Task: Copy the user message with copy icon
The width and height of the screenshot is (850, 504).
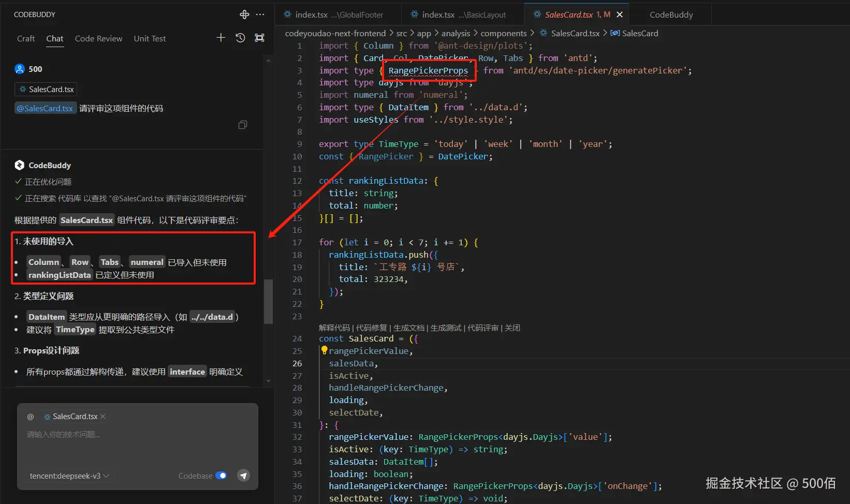Action: tap(242, 125)
